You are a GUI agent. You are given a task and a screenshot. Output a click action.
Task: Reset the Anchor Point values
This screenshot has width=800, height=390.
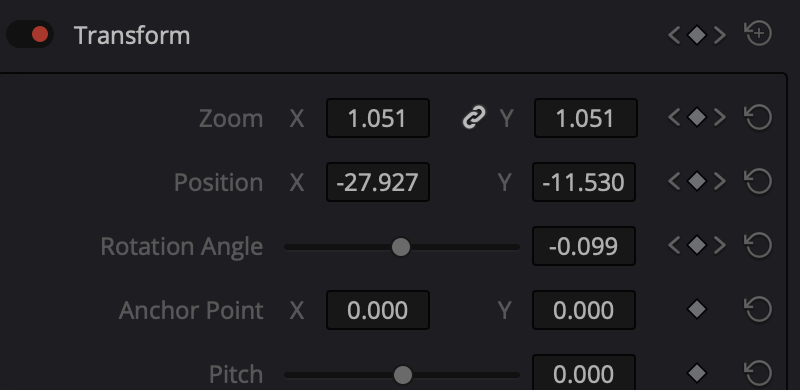pos(758,309)
